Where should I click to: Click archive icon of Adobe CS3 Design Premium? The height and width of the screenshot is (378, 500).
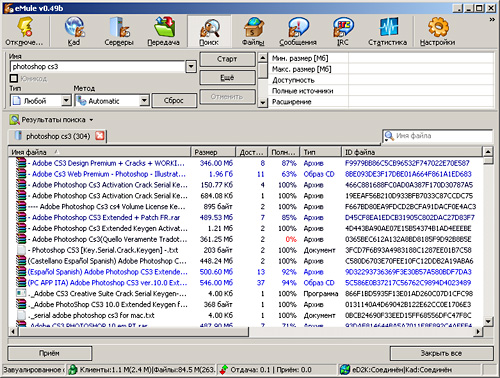tap(21, 163)
